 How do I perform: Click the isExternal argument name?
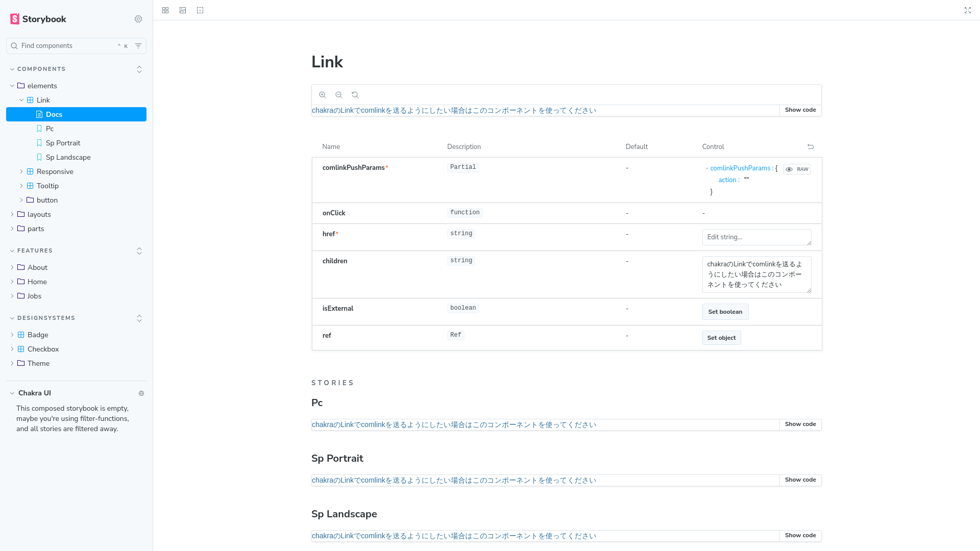[x=338, y=309]
